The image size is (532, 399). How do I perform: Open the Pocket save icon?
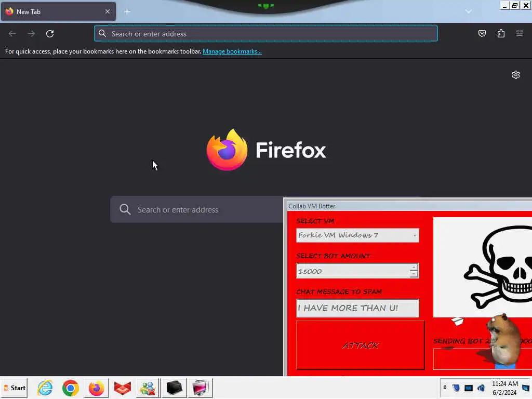482,33
